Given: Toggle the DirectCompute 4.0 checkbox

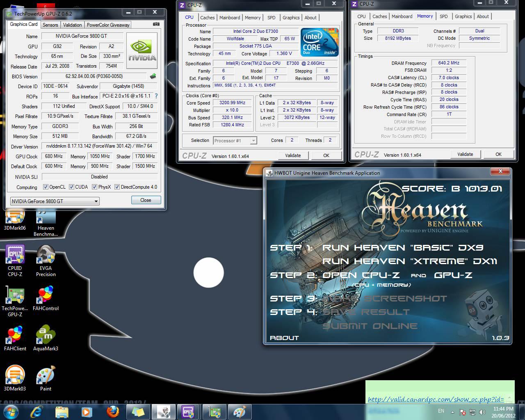Looking at the screenshot, I should 117,187.
